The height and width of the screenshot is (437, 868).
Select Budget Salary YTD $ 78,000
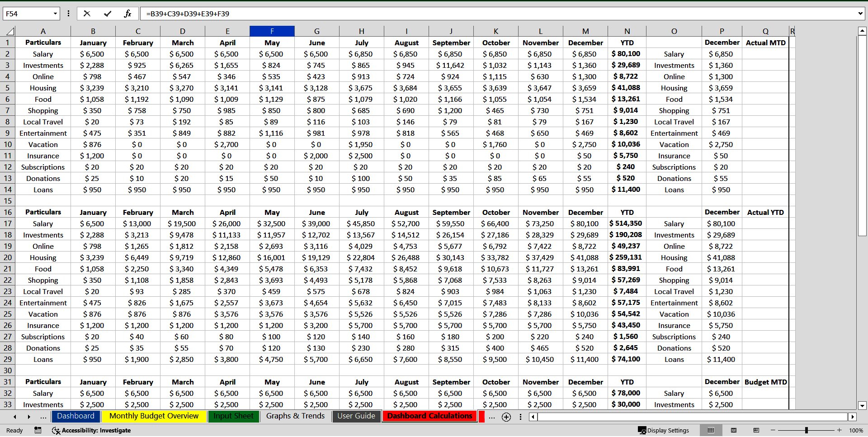(627, 393)
